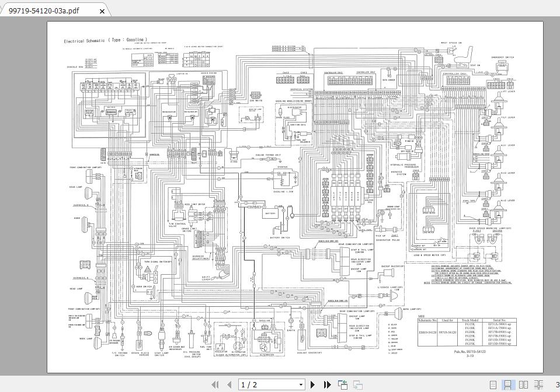This screenshot has height=392, width=560.
Task: Switch to continuous facing view
Action: (538, 384)
